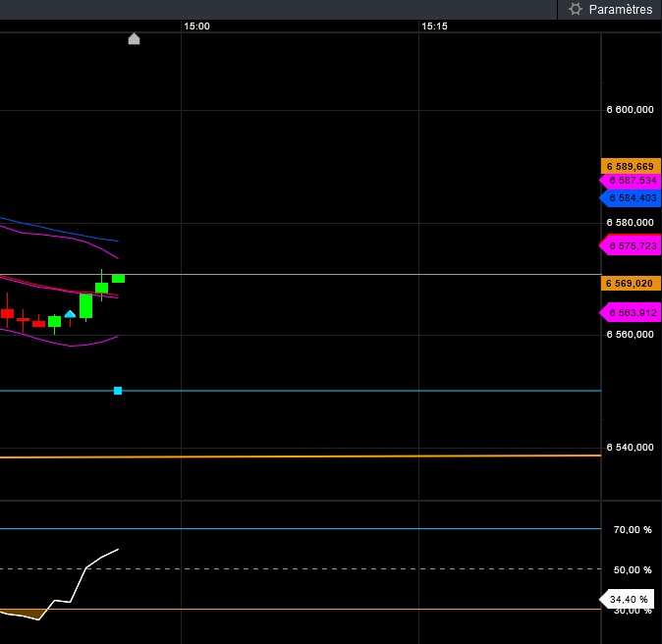Click the orange 6 569,020 current price label
This screenshot has height=644, width=662.
(x=631, y=283)
